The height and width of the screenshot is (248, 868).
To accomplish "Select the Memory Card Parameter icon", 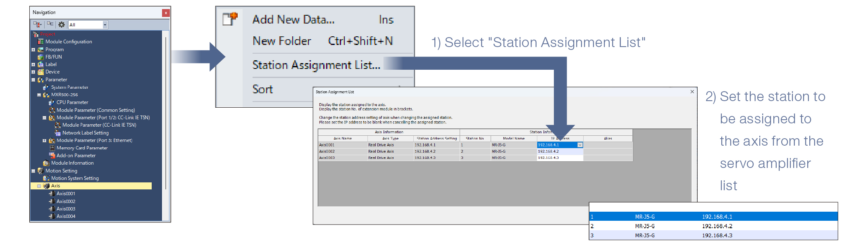I will [x=52, y=148].
